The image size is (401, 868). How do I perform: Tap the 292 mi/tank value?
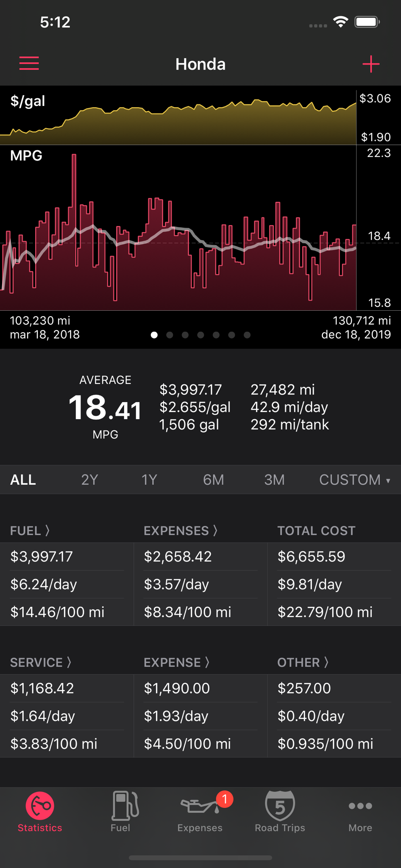coord(290,424)
